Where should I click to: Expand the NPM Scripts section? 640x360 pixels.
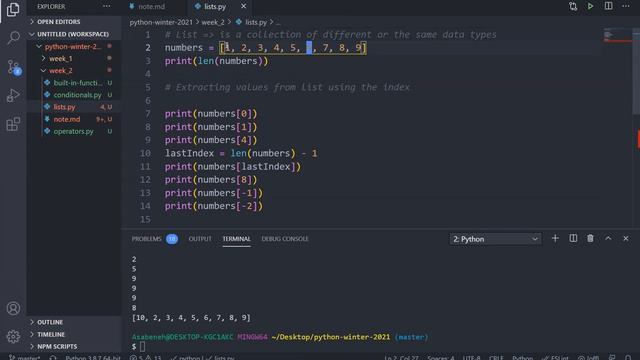(x=57, y=347)
